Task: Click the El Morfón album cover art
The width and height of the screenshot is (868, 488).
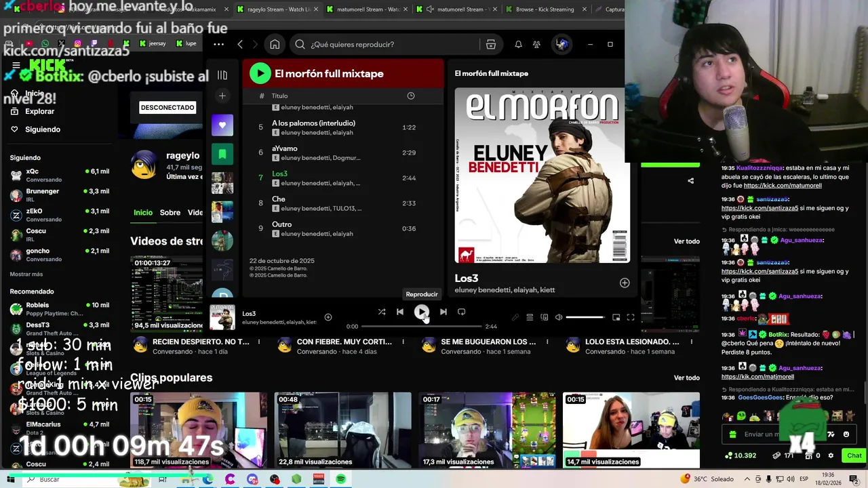Action: pos(542,175)
